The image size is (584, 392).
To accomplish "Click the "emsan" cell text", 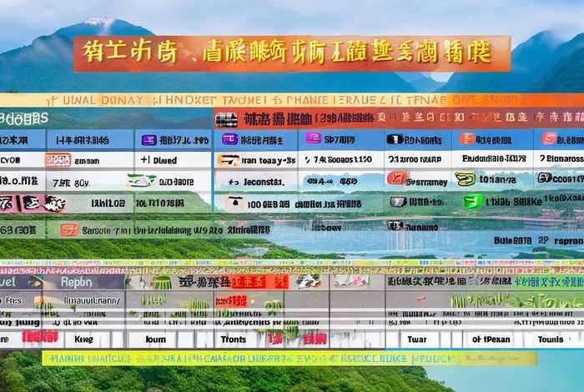I will [x=87, y=161].
